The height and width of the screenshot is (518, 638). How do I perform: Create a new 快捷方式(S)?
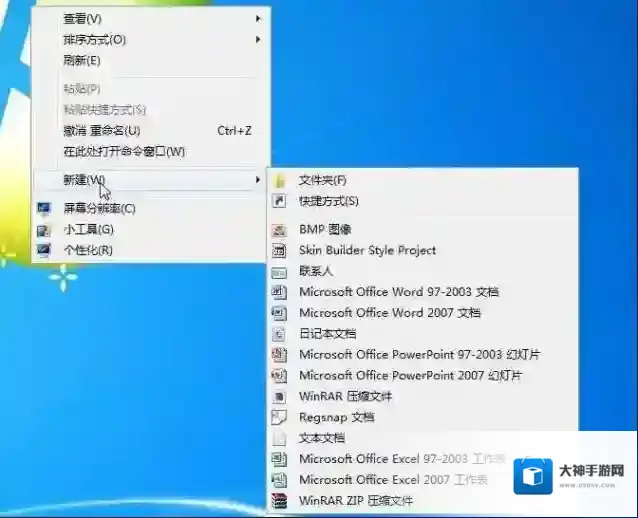[422, 201]
